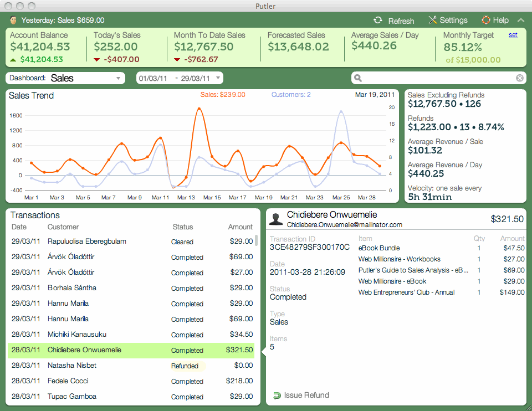This screenshot has height=411, width=532.
Task: Click the Forecasted Sales $13,648.02 value
Action: click(298, 47)
